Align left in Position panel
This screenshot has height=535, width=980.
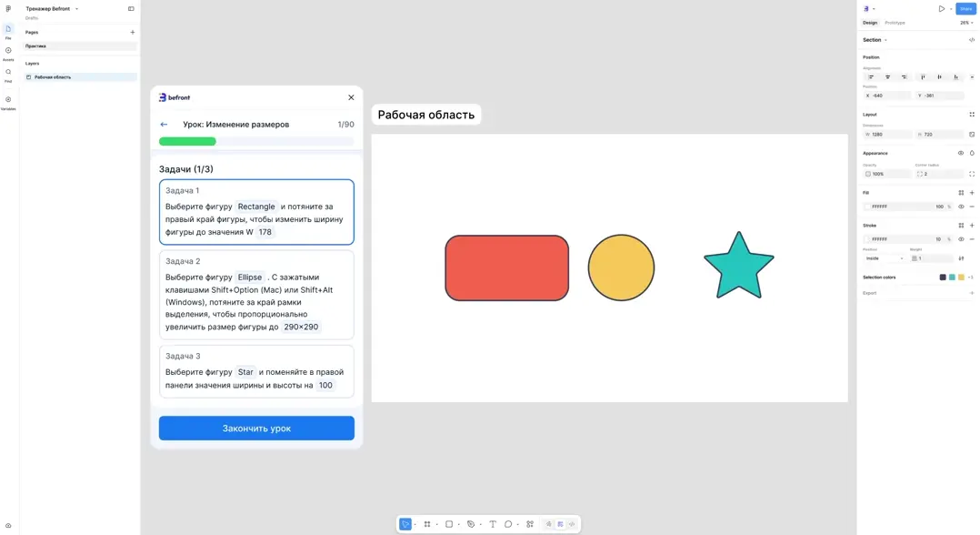pyautogui.click(x=871, y=77)
